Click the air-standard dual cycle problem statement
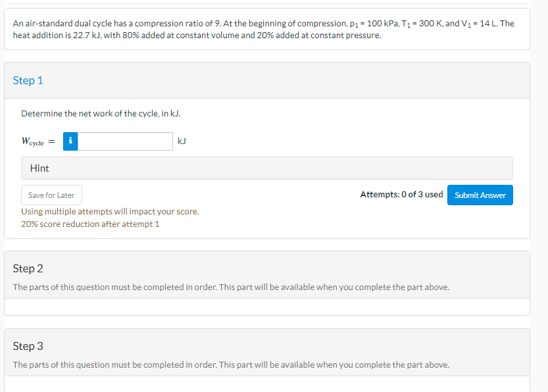 (263, 29)
